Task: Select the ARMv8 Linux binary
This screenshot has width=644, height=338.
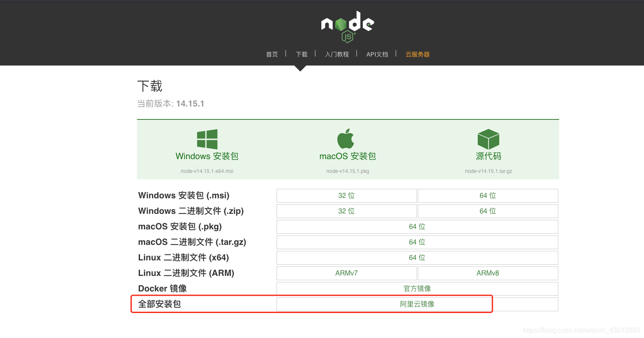Action: click(488, 273)
